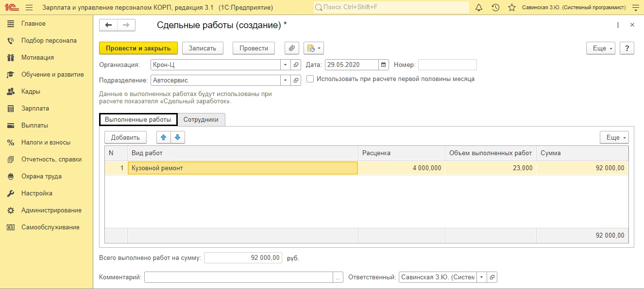Open the calendar picker for Дата

[384, 64]
